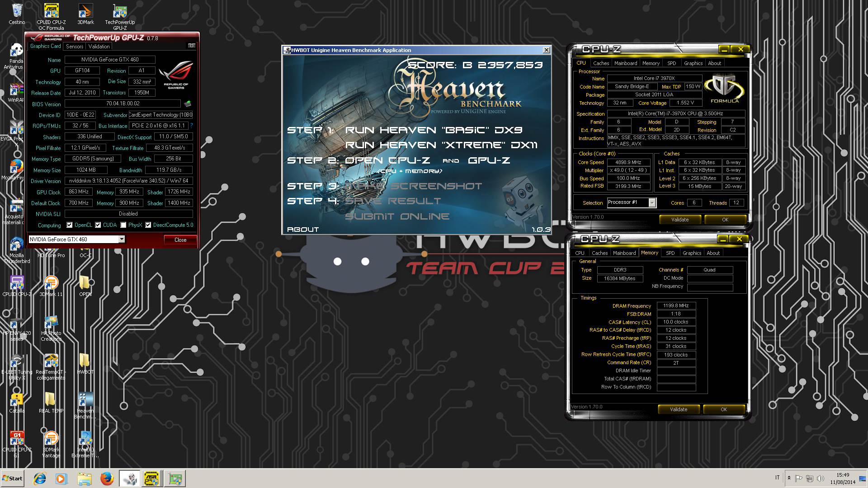Enable the PhysX checkbox in GPU-Z
Image resolution: width=868 pixels, height=488 pixels.
tap(123, 225)
